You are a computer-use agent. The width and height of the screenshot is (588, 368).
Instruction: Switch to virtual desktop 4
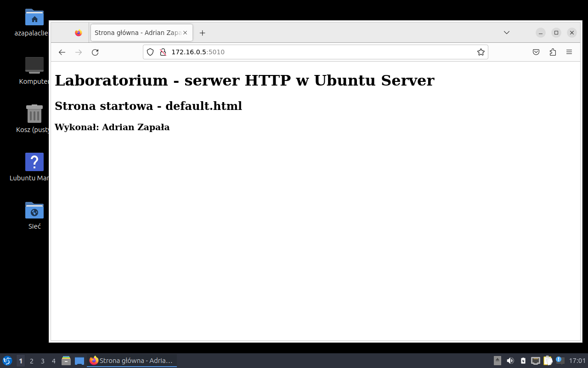click(54, 361)
